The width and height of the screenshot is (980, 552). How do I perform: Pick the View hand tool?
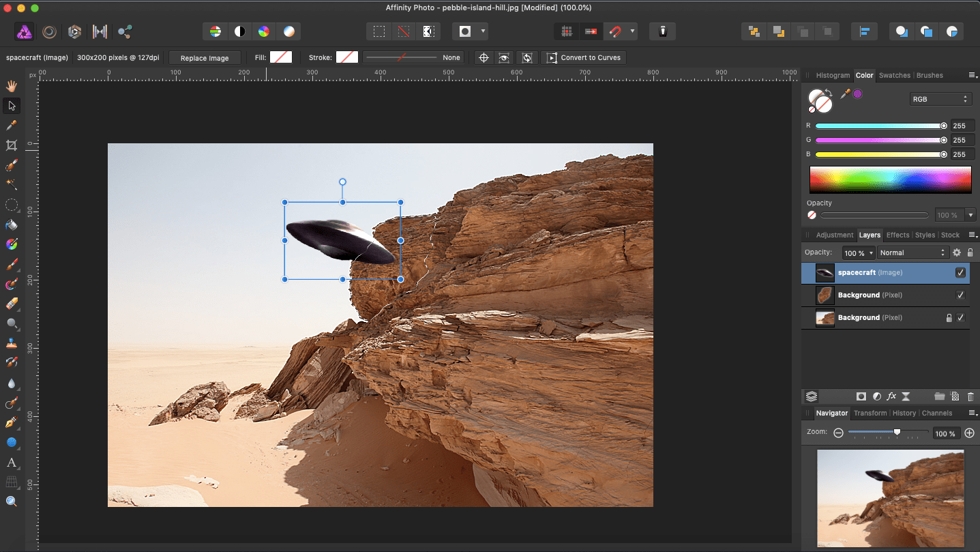pyautogui.click(x=12, y=86)
